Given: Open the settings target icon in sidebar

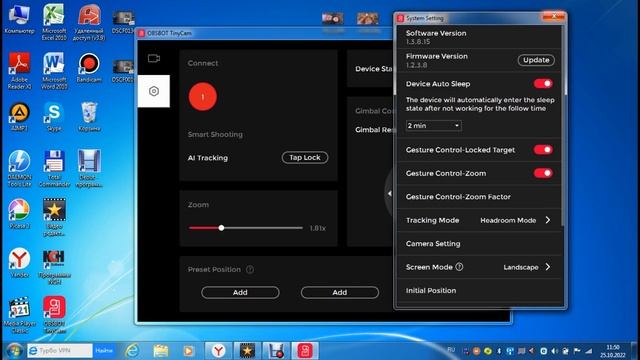Looking at the screenshot, I should coord(154,91).
